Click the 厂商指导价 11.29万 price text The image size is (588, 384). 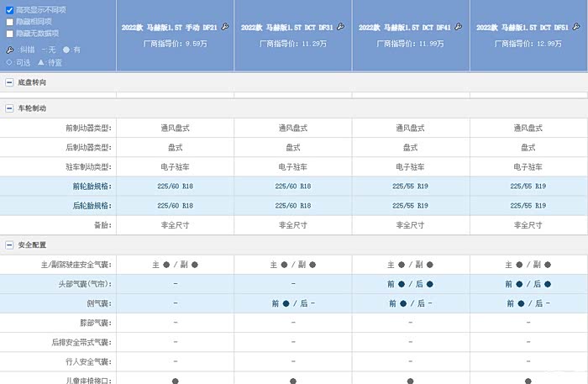pos(293,44)
